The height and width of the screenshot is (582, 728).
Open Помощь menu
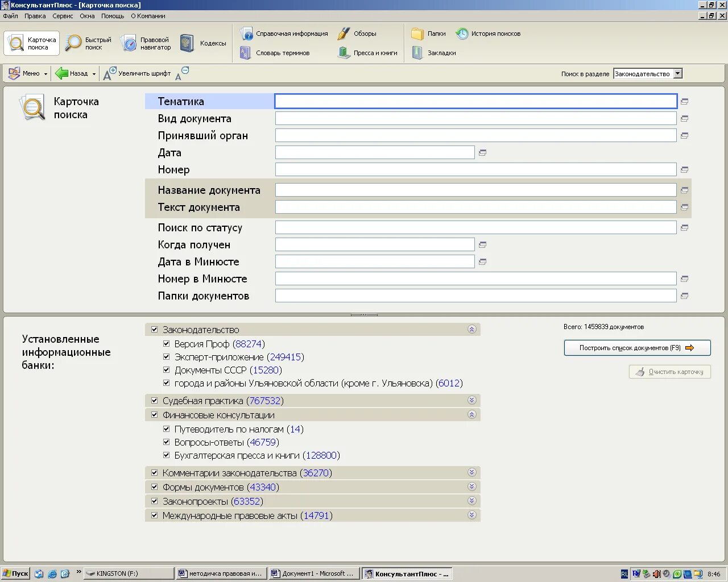pos(113,16)
